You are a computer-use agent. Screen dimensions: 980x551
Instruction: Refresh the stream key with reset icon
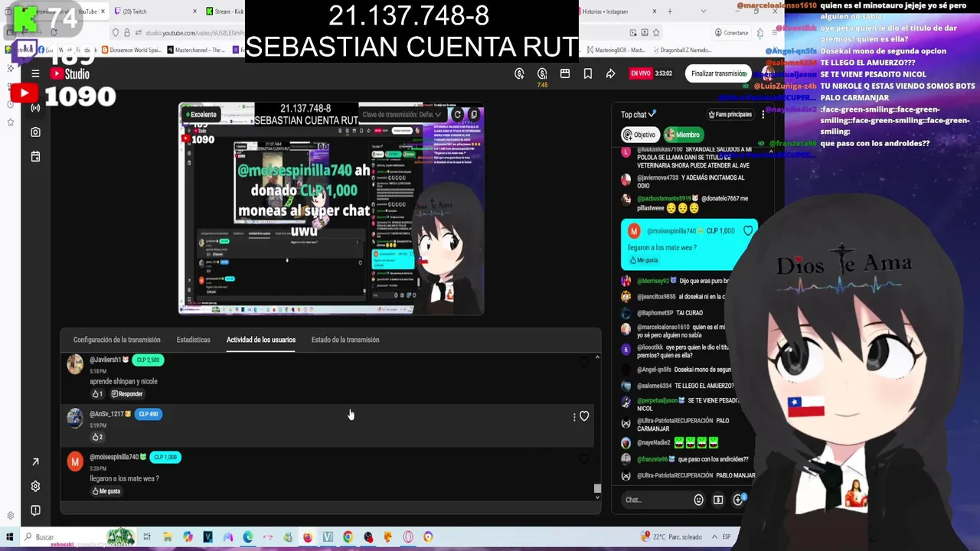(x=458, y=115)
